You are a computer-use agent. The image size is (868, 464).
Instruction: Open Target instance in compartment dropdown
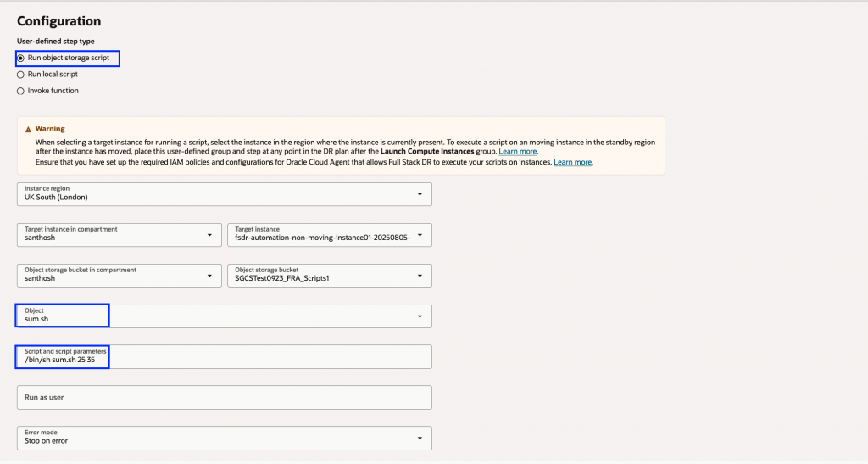coord(119,234)
